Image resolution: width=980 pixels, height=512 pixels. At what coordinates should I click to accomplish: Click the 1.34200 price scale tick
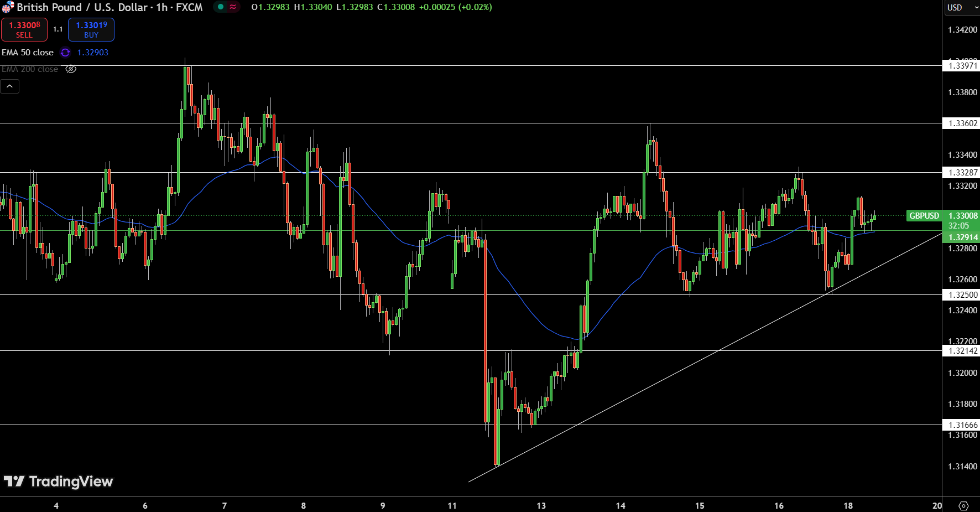[x=963, y=30]
